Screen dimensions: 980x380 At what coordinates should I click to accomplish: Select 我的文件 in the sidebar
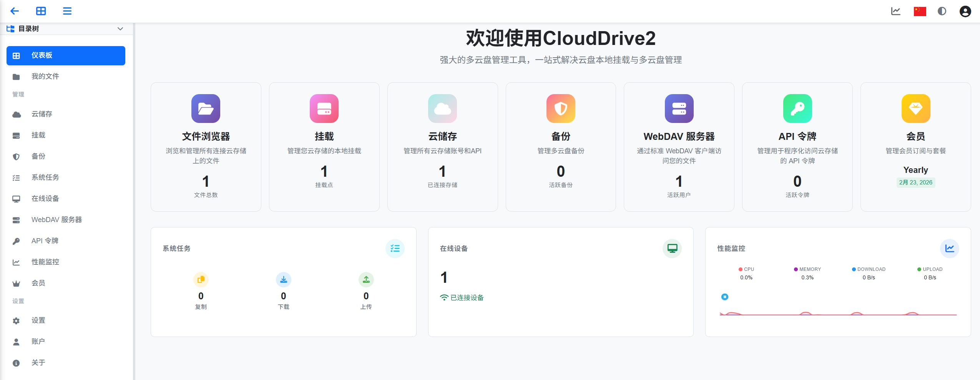(x=45, y=76)
